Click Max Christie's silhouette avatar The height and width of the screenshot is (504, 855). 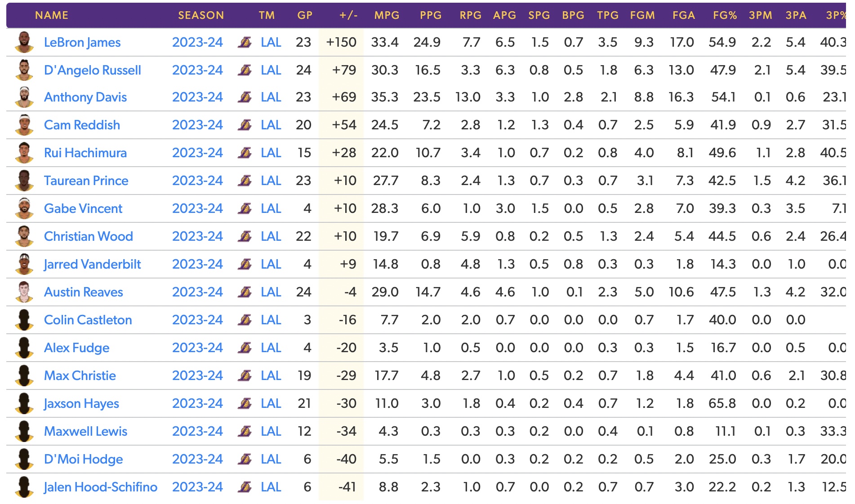(24, 376)
